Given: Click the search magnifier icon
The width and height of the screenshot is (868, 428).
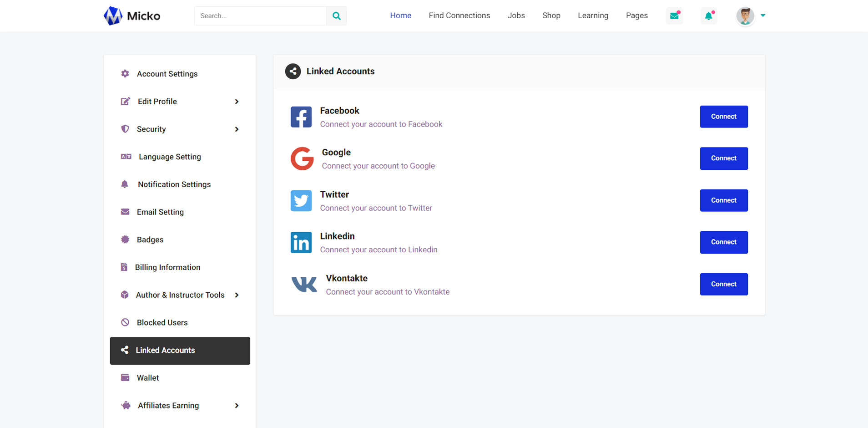Looking at the screenshot, I should coord(336,16).
